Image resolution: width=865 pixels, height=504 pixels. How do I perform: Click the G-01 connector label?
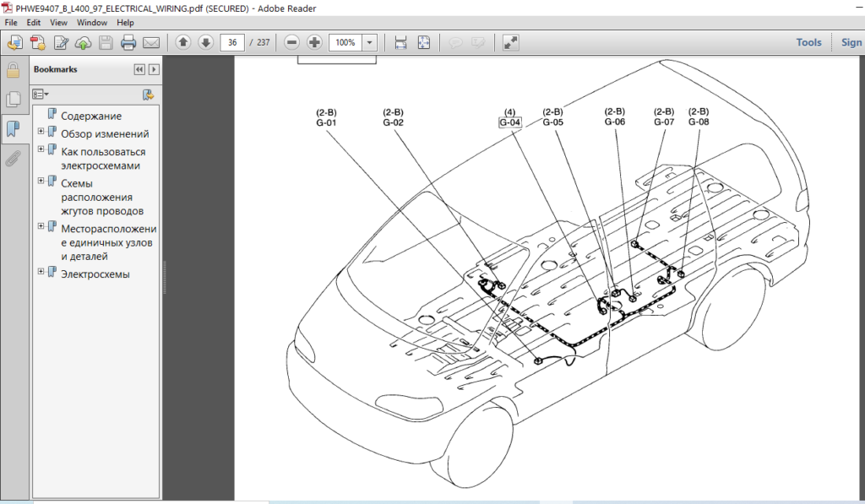[327, 122]
